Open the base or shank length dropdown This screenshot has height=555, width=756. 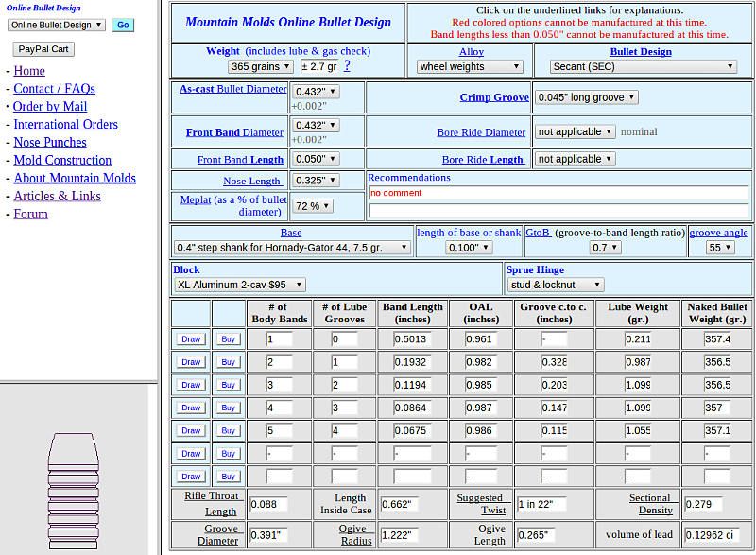click(468, 248)
